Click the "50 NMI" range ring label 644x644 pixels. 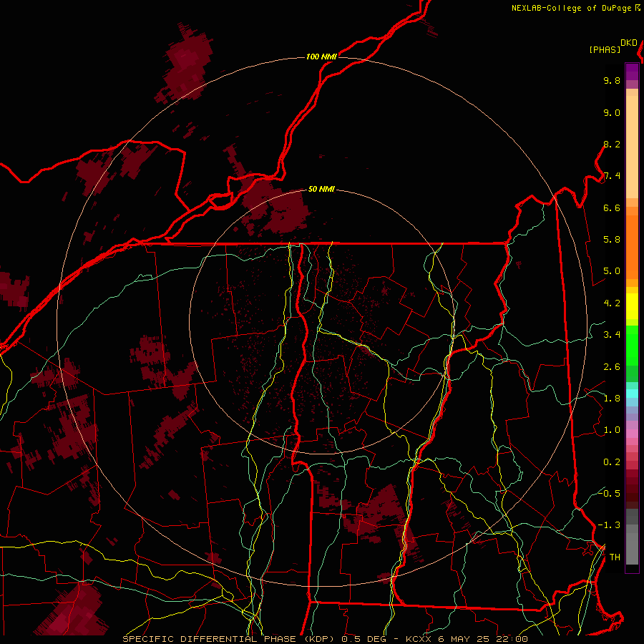pos(321,190)
